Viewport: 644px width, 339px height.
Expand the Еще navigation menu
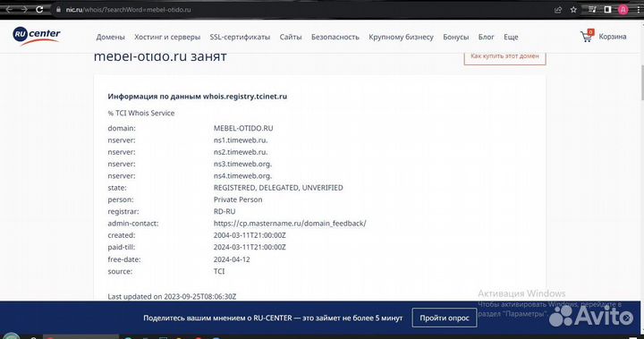point(511,37)
